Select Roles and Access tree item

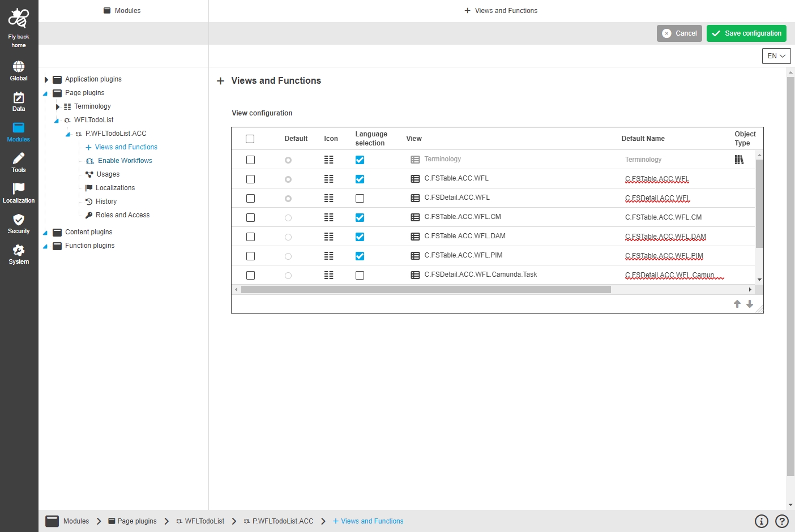point(122,215)
